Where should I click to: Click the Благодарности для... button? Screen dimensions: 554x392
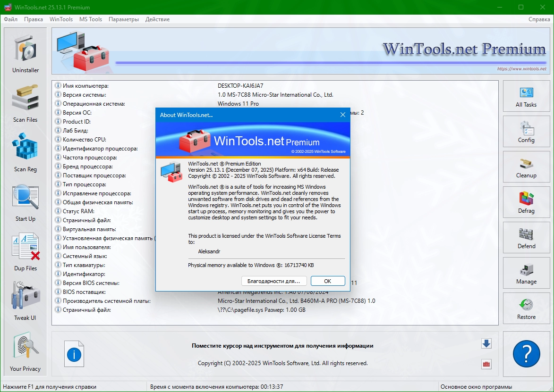coord(274,281)
